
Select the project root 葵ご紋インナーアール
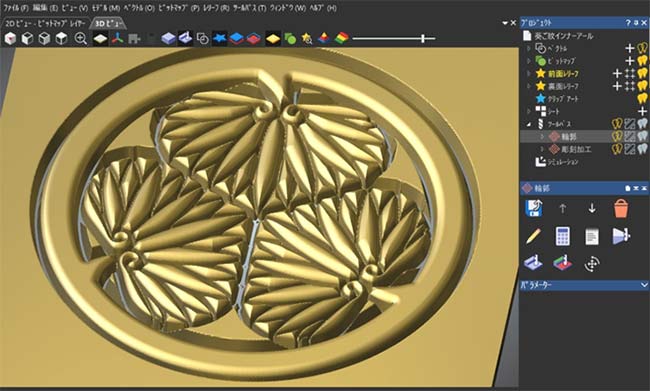coord(564,36)
